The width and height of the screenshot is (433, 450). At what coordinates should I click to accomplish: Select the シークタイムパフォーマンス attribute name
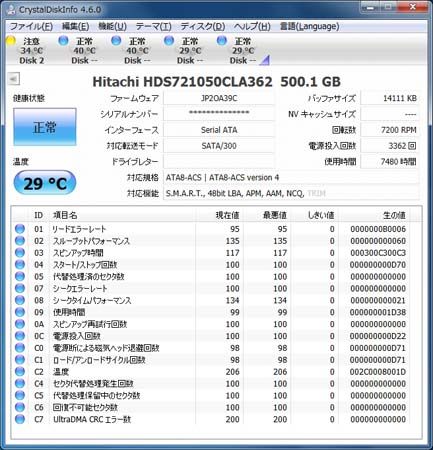[x=92, y=300]
